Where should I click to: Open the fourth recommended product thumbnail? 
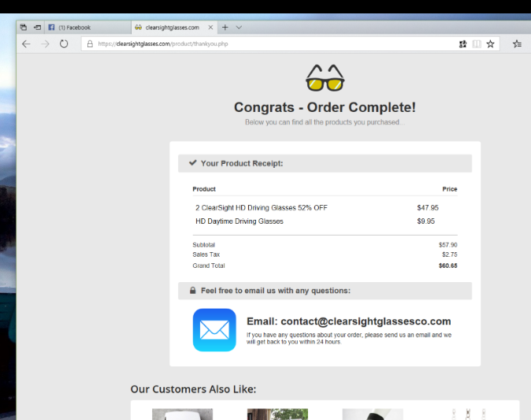468,414
